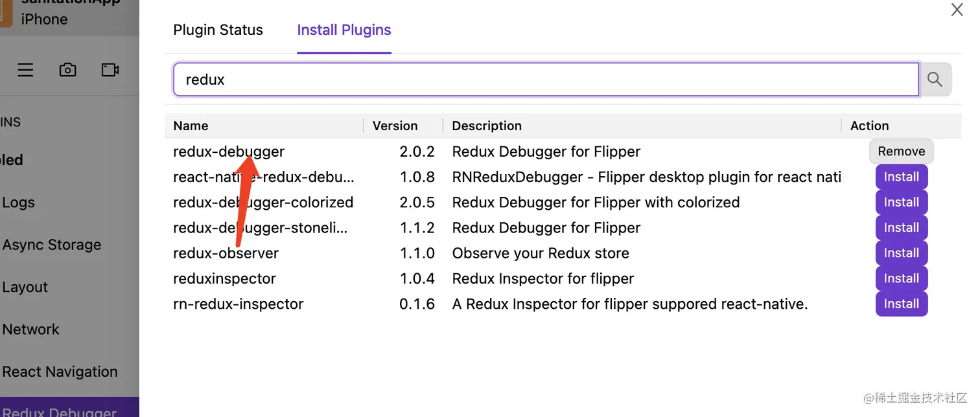The height and width of the screenshot is (417, 980).
Task: Install the rn-redux-inspector plugin
Action: pyautogui.click(x=901, y=304)
